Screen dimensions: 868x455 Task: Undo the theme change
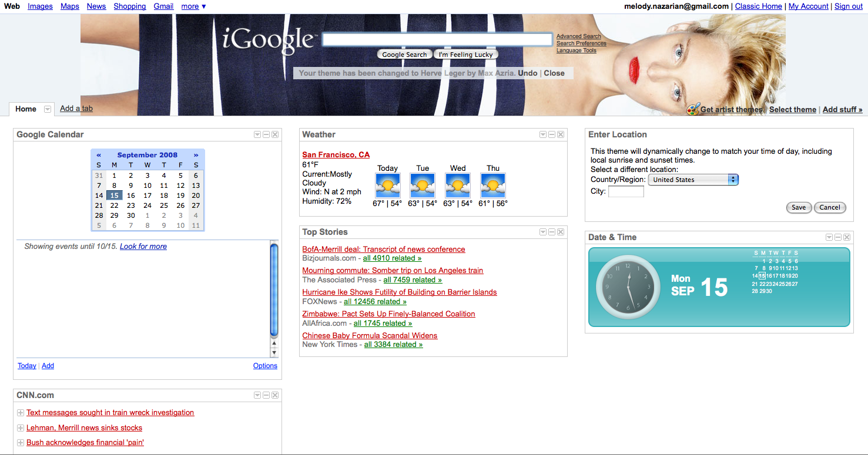pyautogui.click(x=528, y=73)
